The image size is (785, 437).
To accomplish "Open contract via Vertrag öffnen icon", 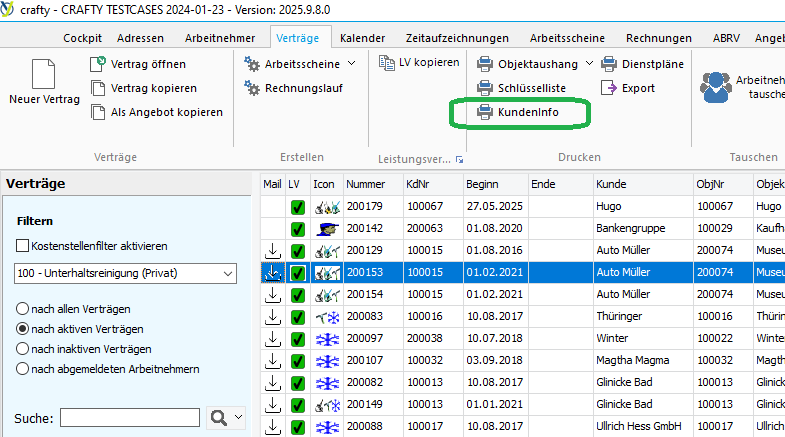I will point(98,64).
